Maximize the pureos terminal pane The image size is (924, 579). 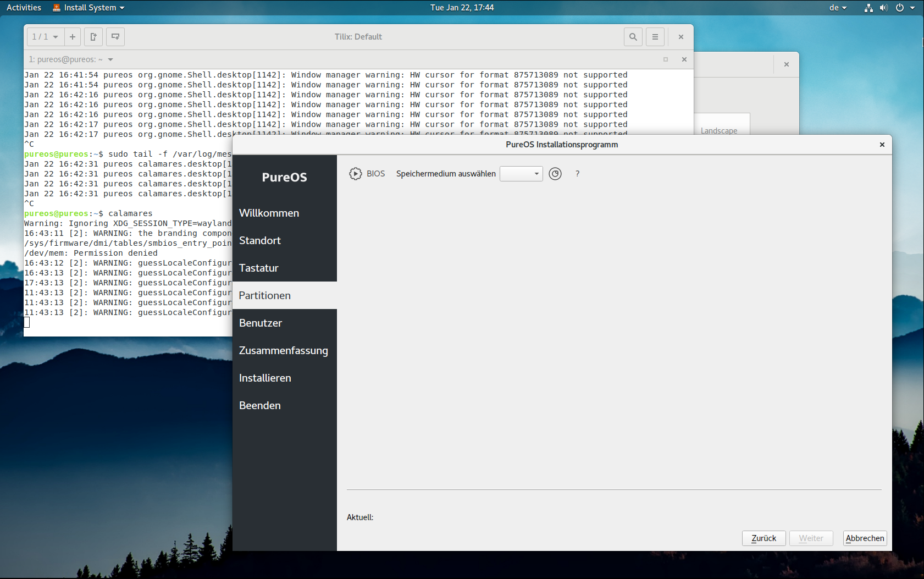tap(666, 59)
